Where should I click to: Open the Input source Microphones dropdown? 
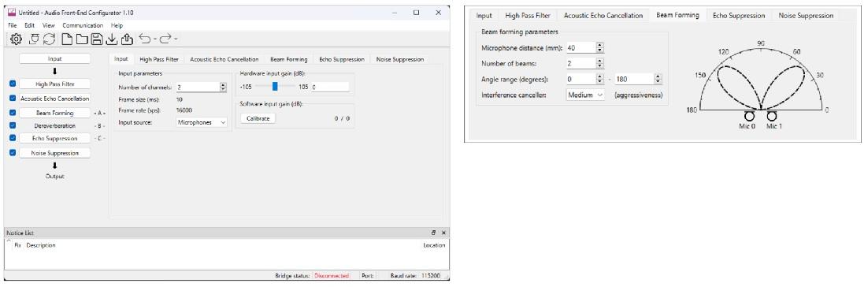(202, 122)
